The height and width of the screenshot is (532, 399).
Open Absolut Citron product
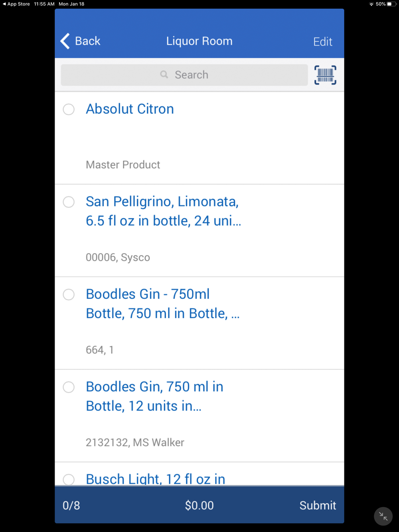[130, 109]
